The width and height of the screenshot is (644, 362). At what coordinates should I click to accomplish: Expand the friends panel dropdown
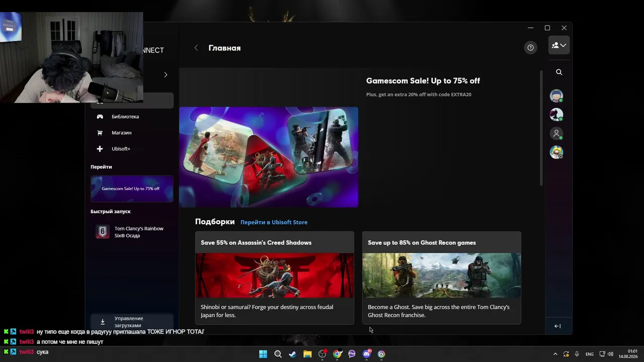[559, 45]
